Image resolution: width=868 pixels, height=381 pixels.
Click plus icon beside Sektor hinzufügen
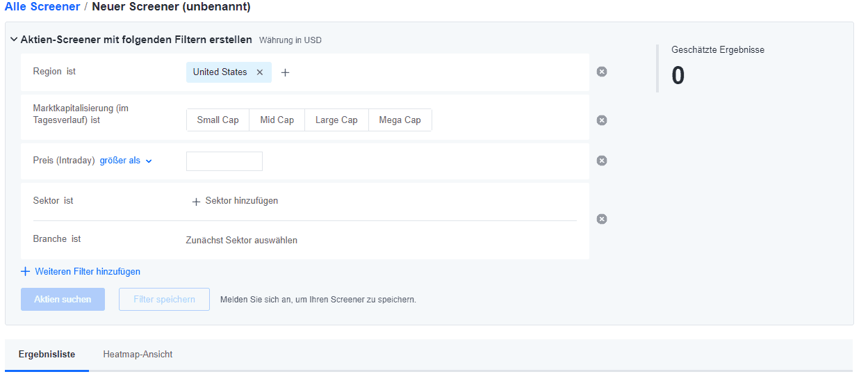click(196, 202)
